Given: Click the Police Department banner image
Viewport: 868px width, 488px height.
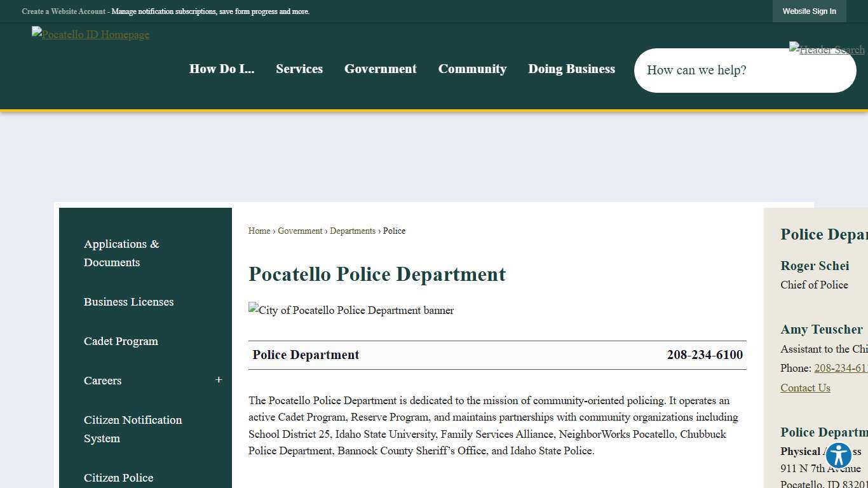Looking at the screenshot, I should tap(351, 310).
